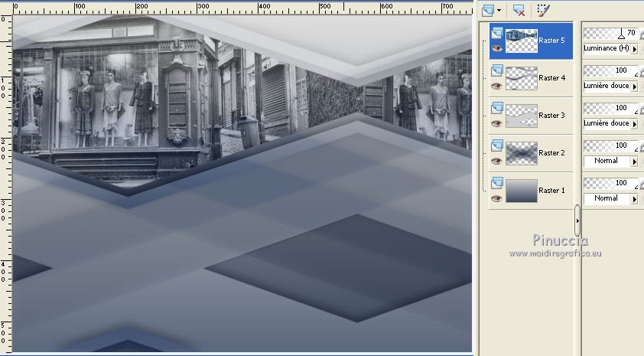Viewport: 644px width, 356px height.
Task: Adjust the Raster 4 opacity slider
Action: click(611, 70)
